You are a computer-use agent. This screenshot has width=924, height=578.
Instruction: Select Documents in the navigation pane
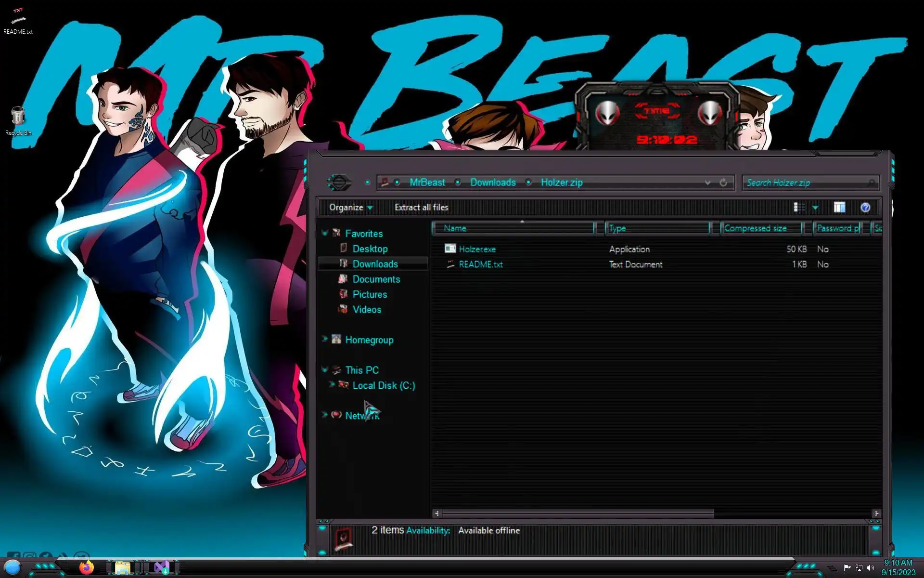point(376,279)
